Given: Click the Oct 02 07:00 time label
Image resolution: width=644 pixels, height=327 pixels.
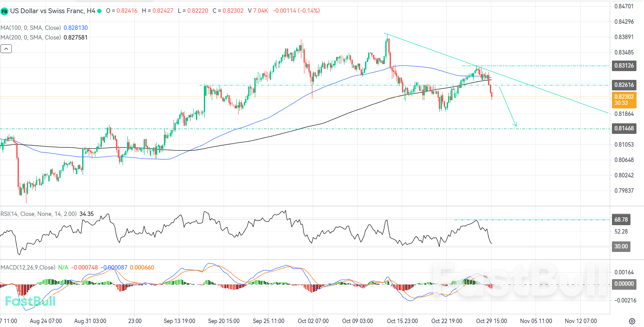Looking at the screenshot, I should tap(313, 321).
